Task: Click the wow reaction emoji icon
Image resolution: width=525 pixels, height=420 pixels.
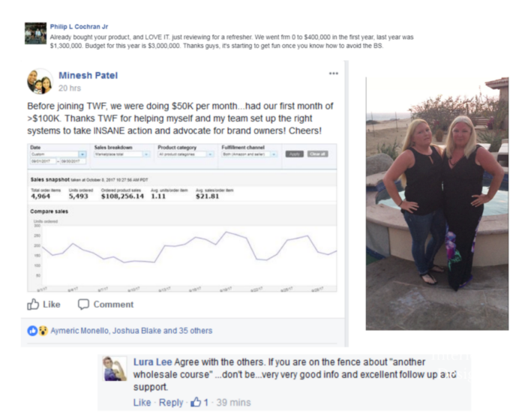Action: pos(43,331)
